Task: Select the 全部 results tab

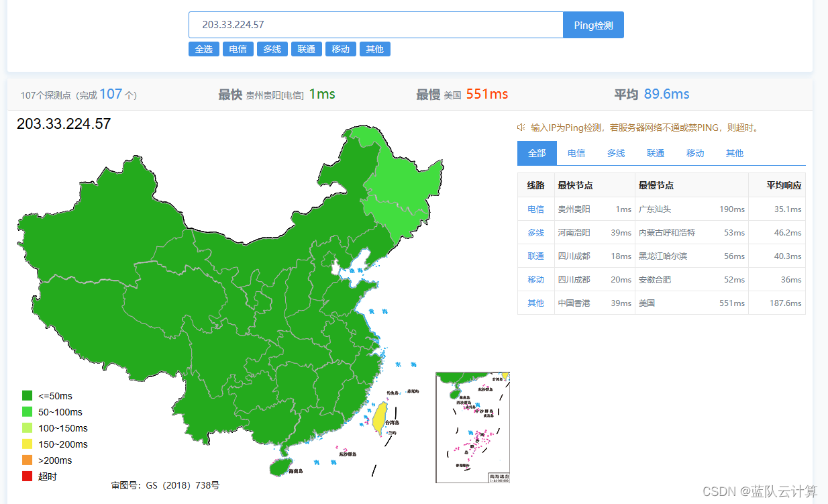Action: click(537, 153)
